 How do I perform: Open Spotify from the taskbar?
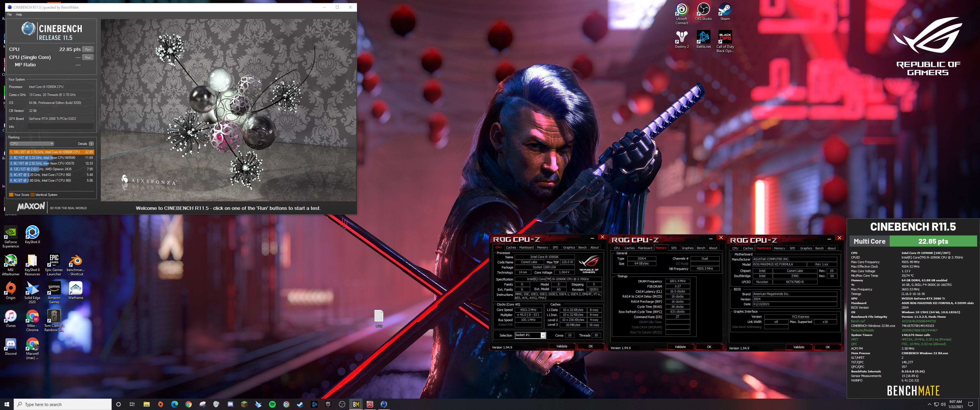[x=272, y=404]
